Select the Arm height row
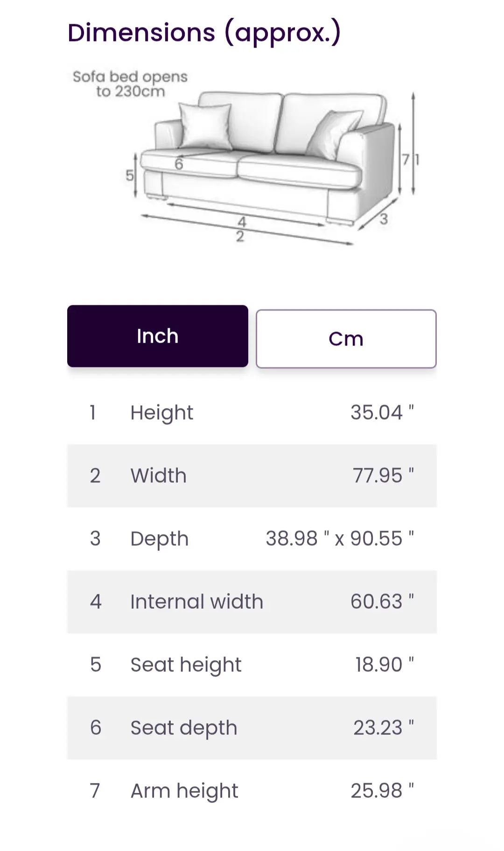The width and height of the screenshot is (504, 851). [x=252, y=791]
